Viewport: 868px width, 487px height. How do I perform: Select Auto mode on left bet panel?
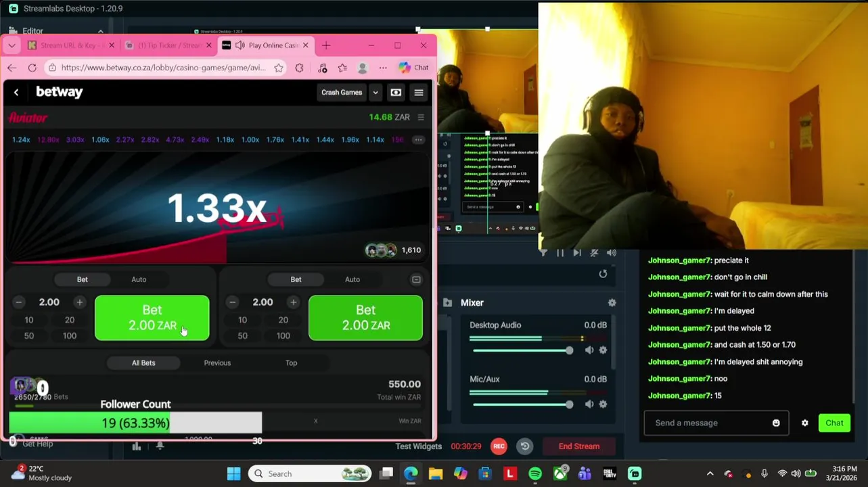[x=139, y=279]
